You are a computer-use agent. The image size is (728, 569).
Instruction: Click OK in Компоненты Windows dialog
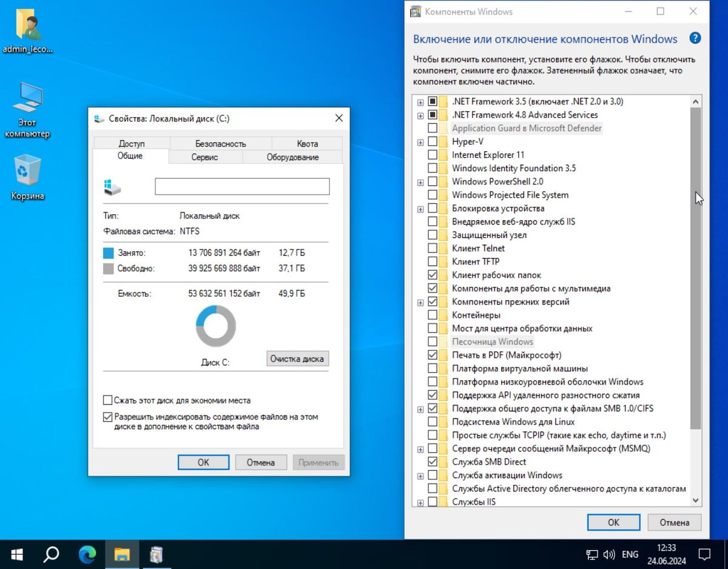point(613,522)
